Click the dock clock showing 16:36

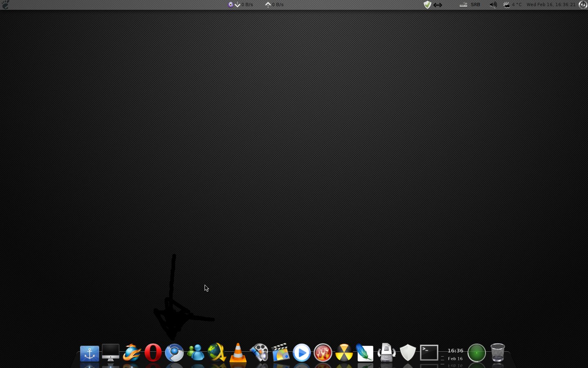pos(455,354)
